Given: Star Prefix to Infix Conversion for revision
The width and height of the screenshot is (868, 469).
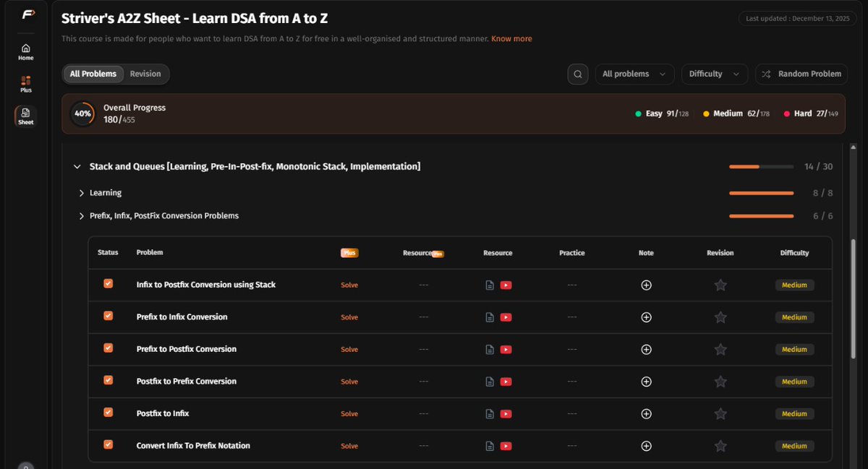Looking at the screenshot, I should pos(720,317).
